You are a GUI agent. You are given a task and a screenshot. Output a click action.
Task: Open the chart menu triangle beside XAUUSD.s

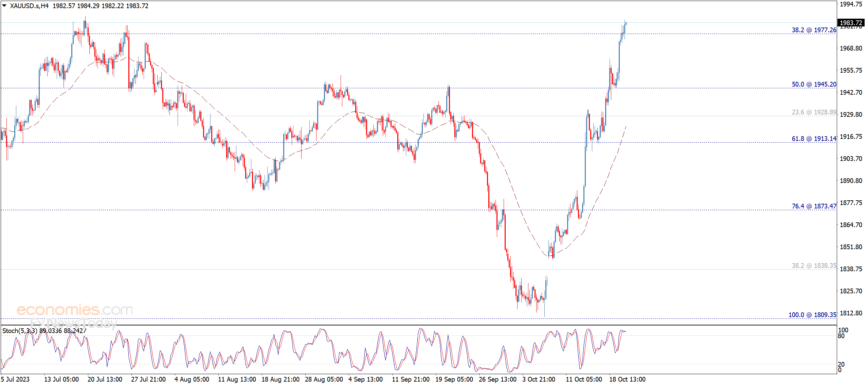tap(4, 5)
